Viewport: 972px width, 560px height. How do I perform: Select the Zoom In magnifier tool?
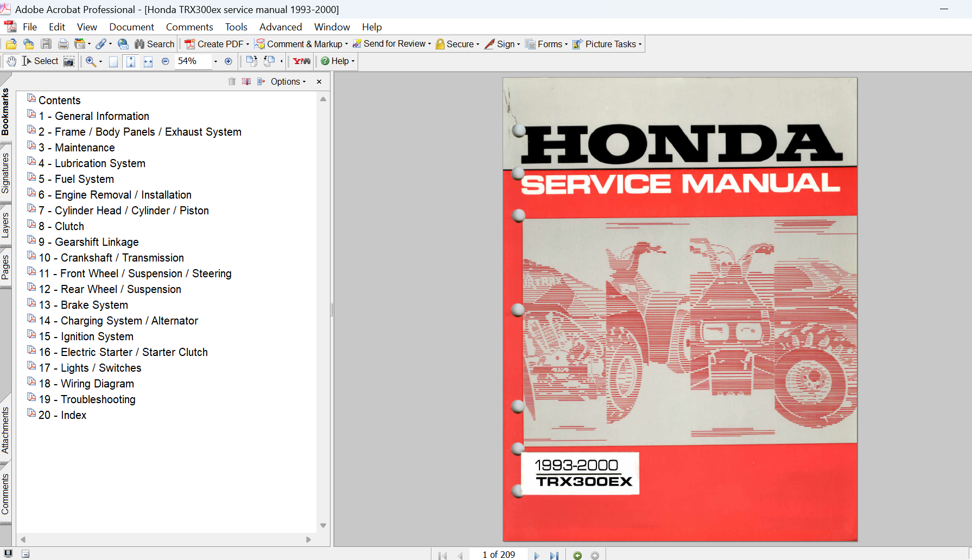[x=91, y=61]
